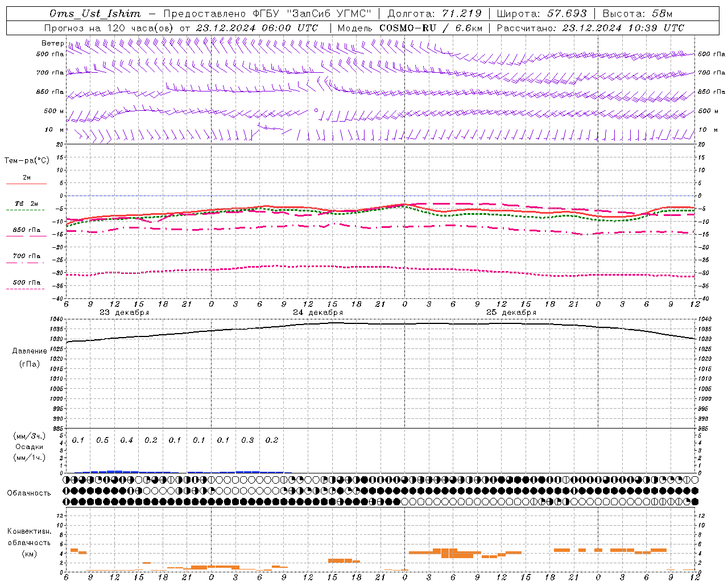Screen dimensions: 728x582
Task: Select the model label COSMO-RU / 6.6км
Action: [x=431, y=28]
